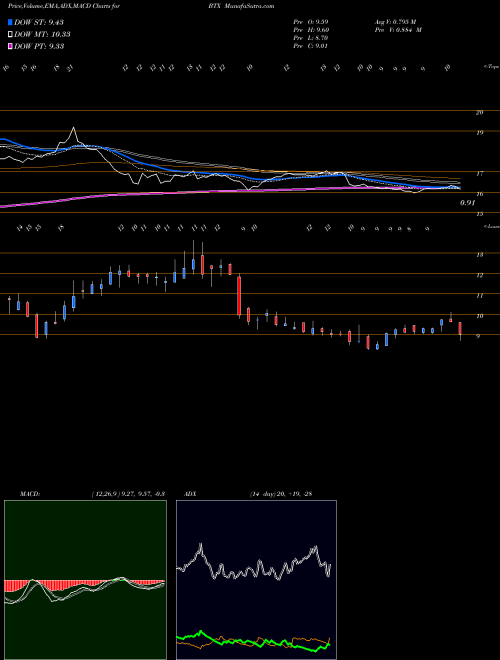The width and height of the screenshot is (500, 660).
Task: Click the 0.91 value on EMA chart
Action: tap(468, 203)
